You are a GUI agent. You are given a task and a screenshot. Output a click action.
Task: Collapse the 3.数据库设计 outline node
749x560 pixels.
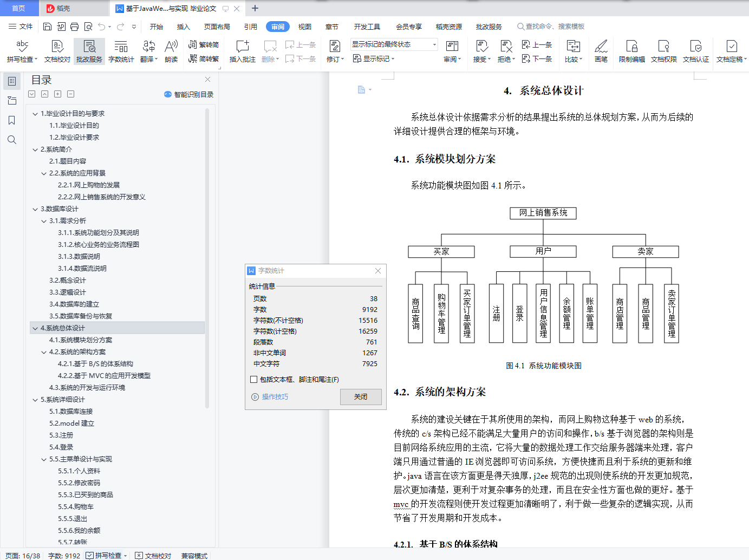click(35, 209)
